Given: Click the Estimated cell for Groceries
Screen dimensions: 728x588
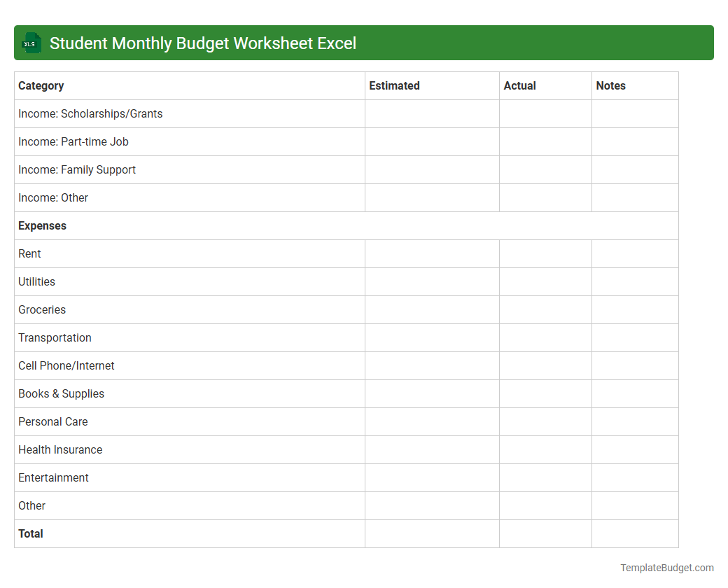Looking at the screenshot, I should tap(431, 309).
